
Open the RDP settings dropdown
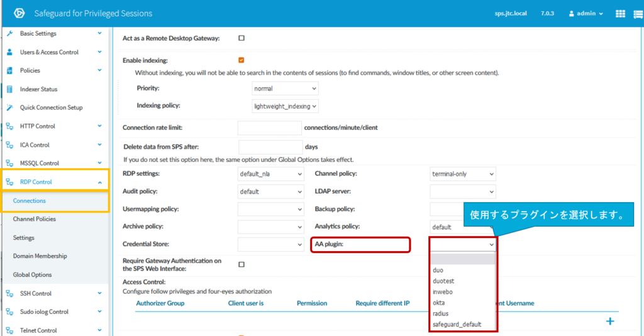pos(270,174)
